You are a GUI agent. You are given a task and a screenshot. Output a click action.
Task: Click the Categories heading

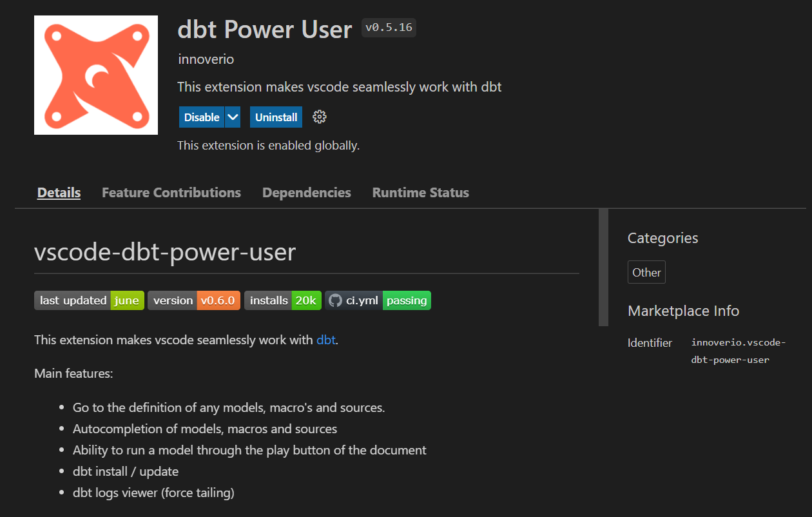(x=662, y=238)
